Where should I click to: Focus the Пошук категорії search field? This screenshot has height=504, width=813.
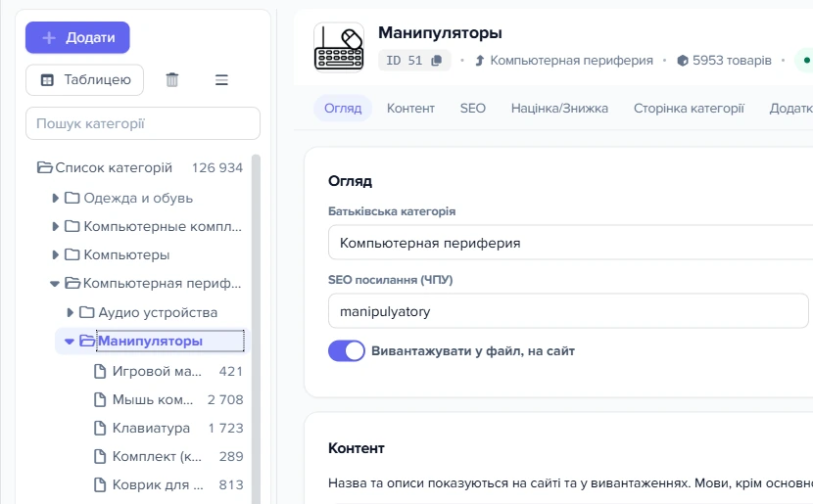[143, 123]
